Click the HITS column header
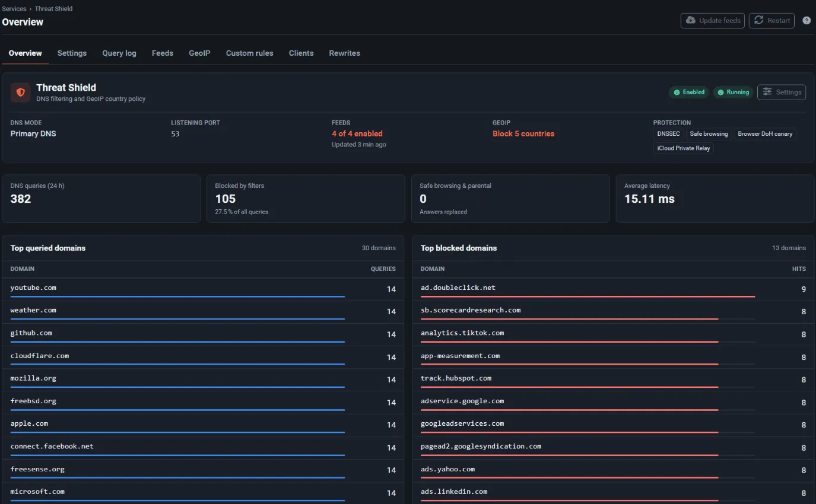This screenshot has height=504, width=816. pos(799,269)
